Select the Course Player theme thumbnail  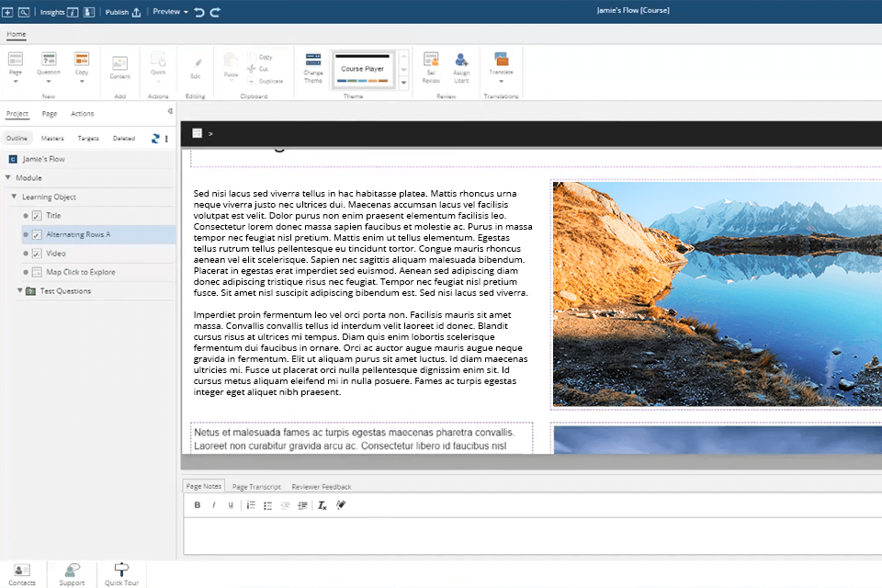[x=363, y=69]
